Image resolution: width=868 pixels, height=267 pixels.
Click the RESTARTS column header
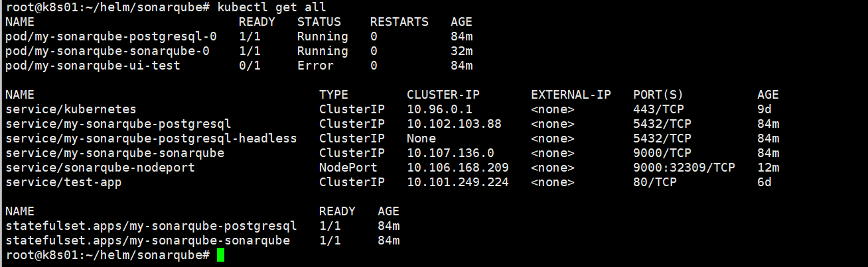tap(399, 22)
